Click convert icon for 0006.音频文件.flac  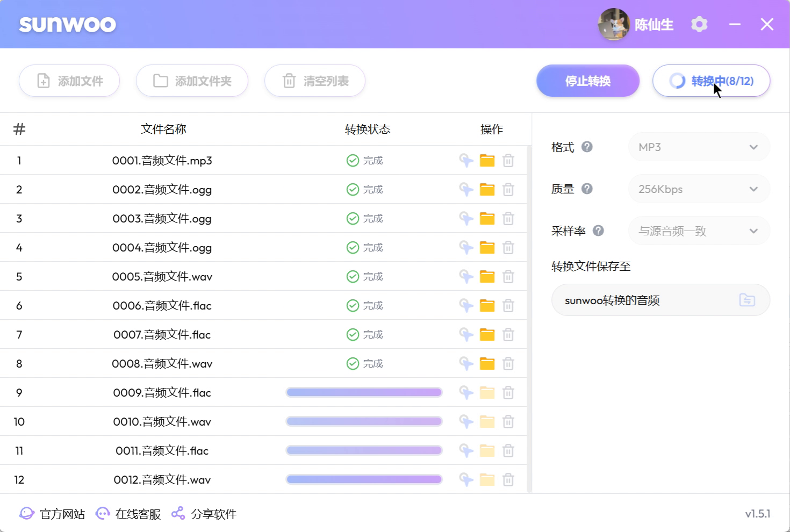pos(466,305)
